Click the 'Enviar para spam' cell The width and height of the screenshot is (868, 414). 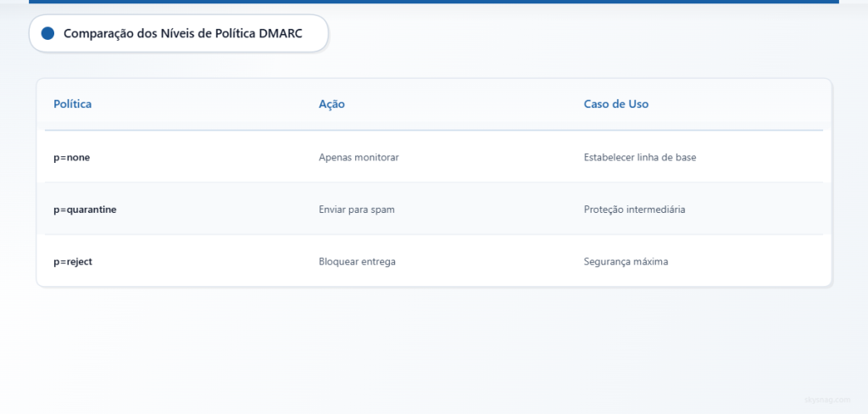357,210
